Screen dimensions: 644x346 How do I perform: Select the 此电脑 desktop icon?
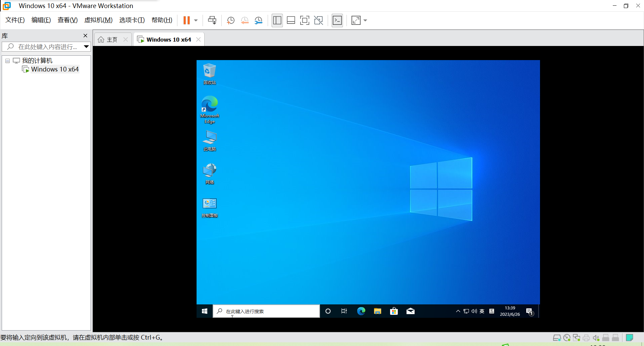(210, 141)
